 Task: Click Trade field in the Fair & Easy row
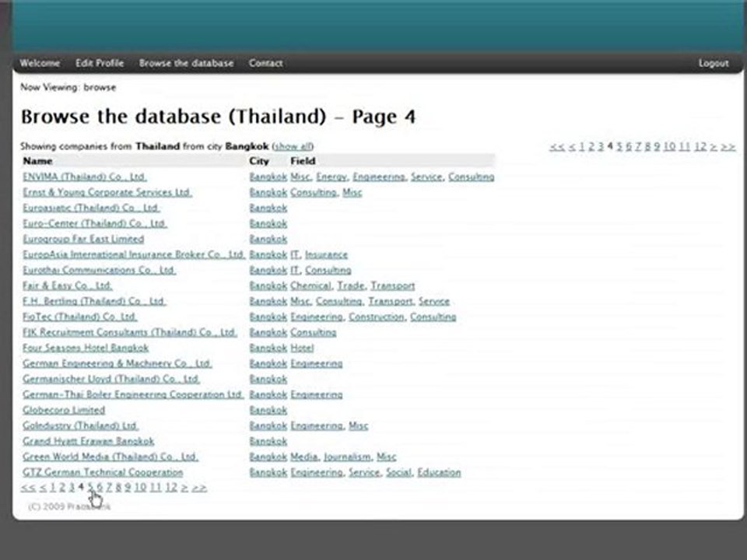tap(351, 285)
